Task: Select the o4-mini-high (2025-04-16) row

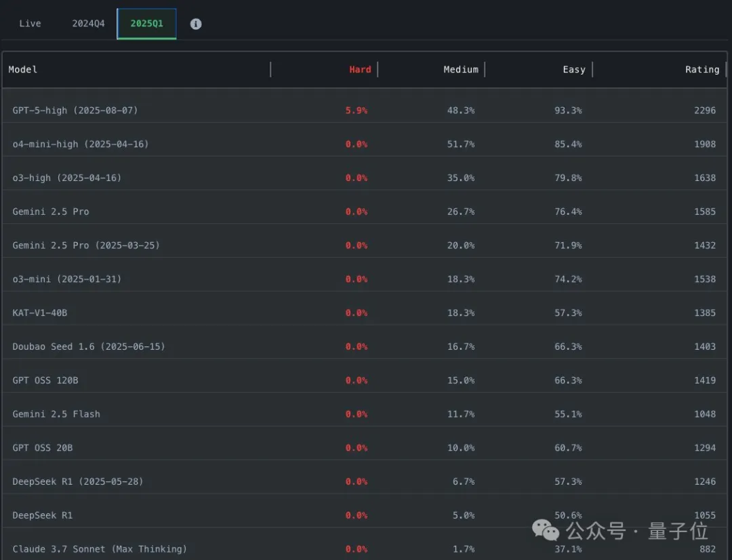Action: 81,144
